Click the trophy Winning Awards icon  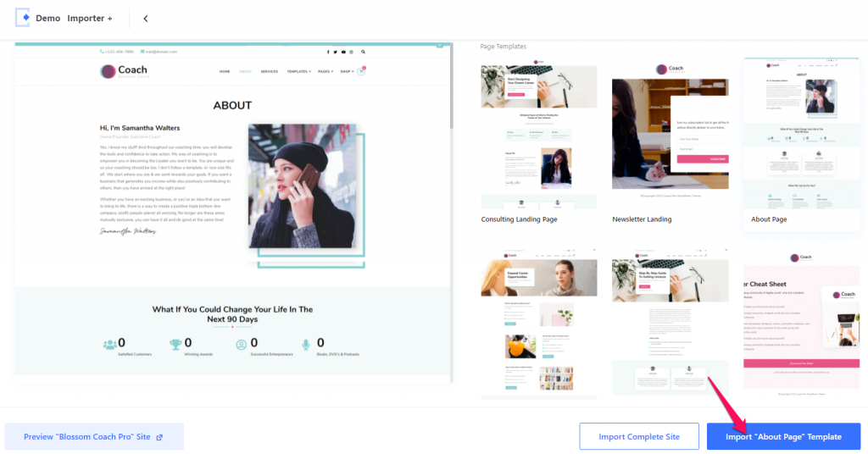[x=175, y=345]
